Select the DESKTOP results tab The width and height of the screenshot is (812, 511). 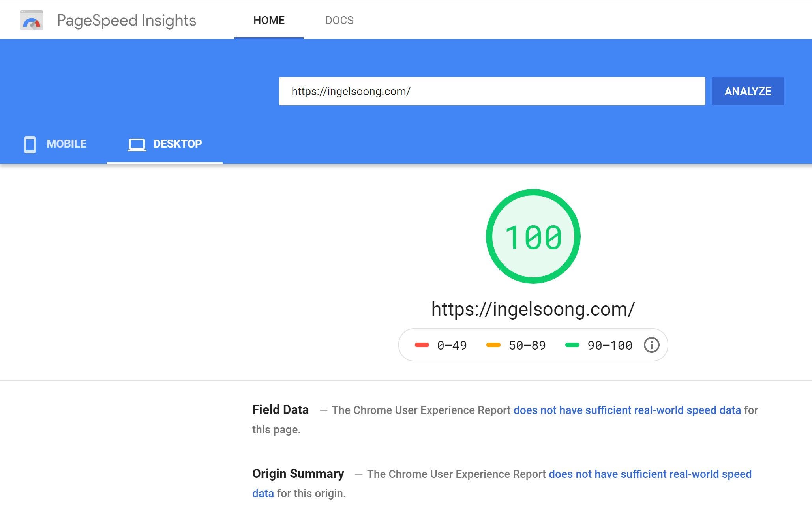point(165,144)
